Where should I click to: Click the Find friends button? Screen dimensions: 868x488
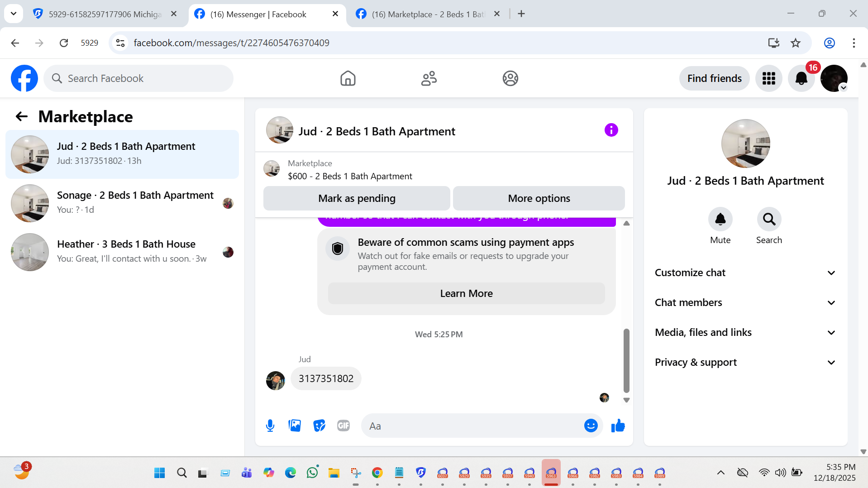[714, 78]
